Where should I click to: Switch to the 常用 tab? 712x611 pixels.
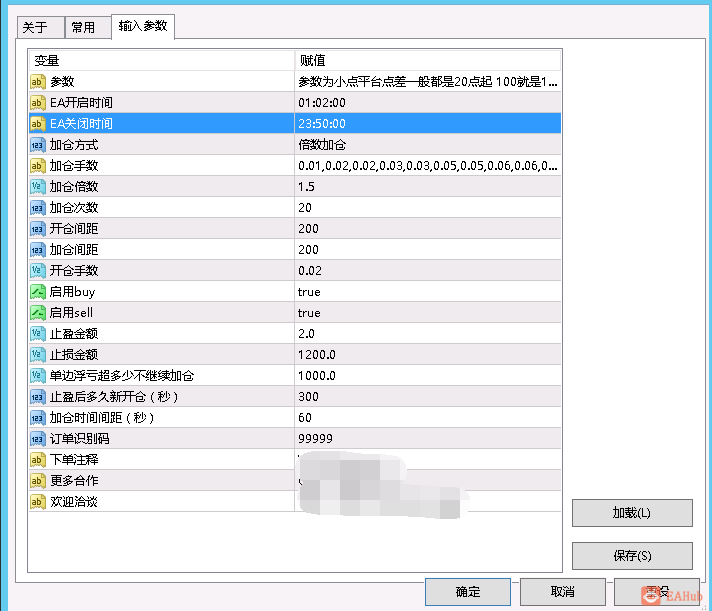88,28
